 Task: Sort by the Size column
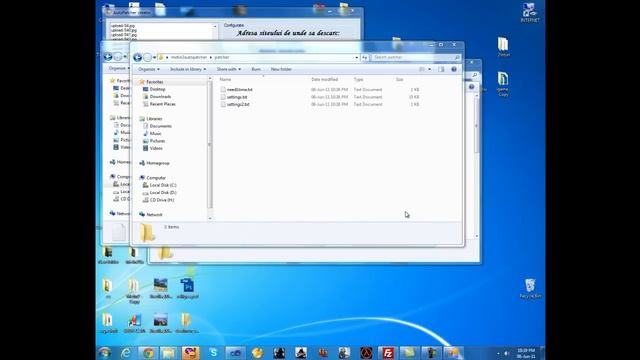[x=400, y=80]
